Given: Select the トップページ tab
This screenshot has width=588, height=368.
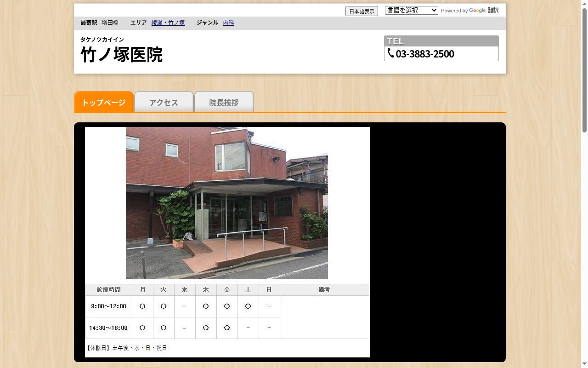Looking at the screenshot, I should pyautogui.click(x=104, y=102).
